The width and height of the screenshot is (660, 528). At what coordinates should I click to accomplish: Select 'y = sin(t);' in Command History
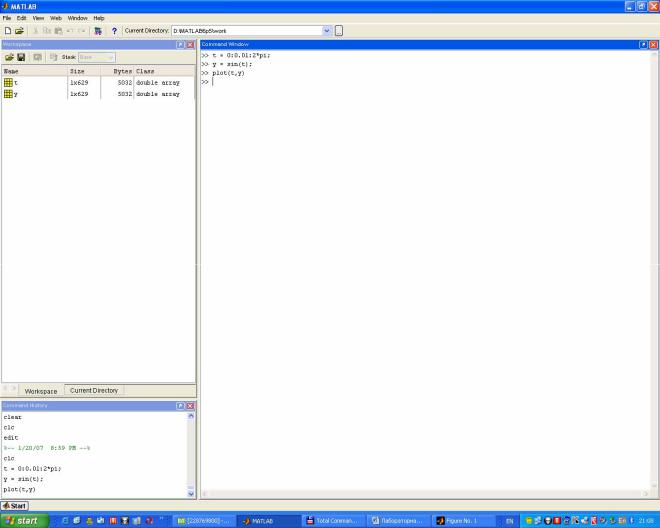[23, 479]
